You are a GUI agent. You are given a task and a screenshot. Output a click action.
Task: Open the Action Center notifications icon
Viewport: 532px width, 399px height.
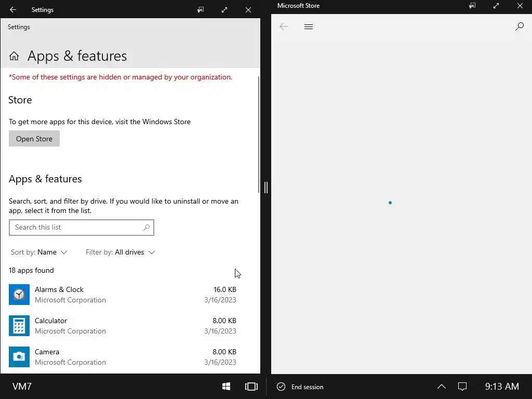462,387
